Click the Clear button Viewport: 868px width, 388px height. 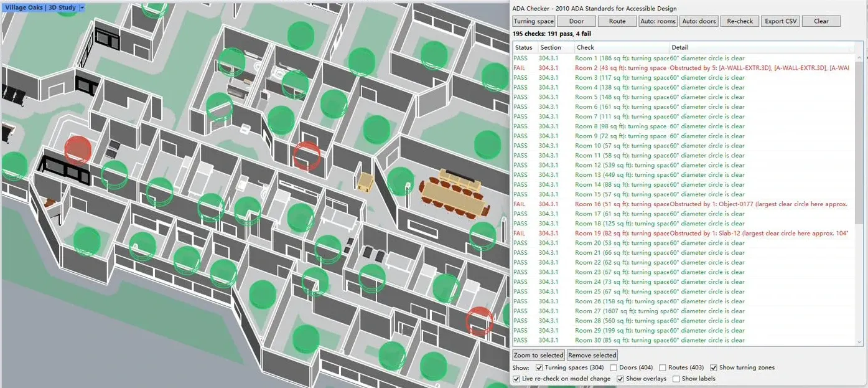coord(821,21)
